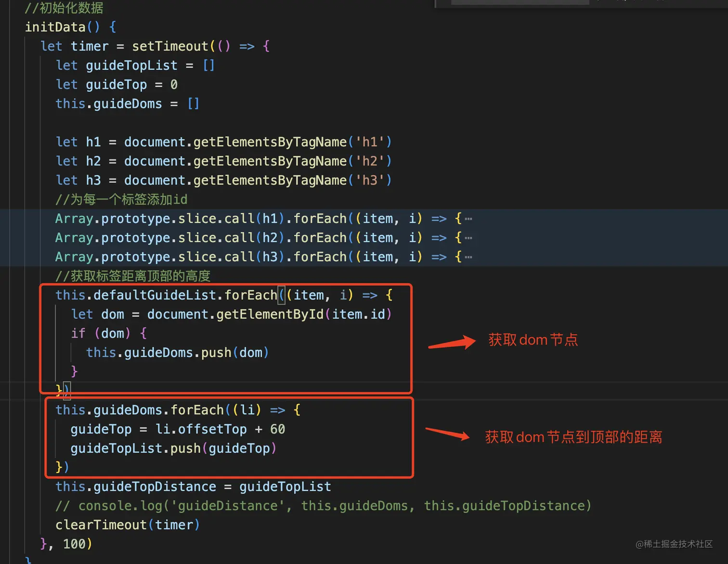This screenshot has height=564, width=728.
Task: Click getElementsByTagName('h2') line
Action: (x=224, y=161)
